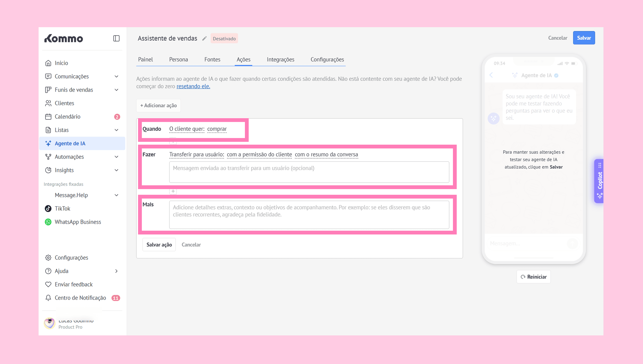
Task: Open the Copilot side tab
Action: click(600, 181)
